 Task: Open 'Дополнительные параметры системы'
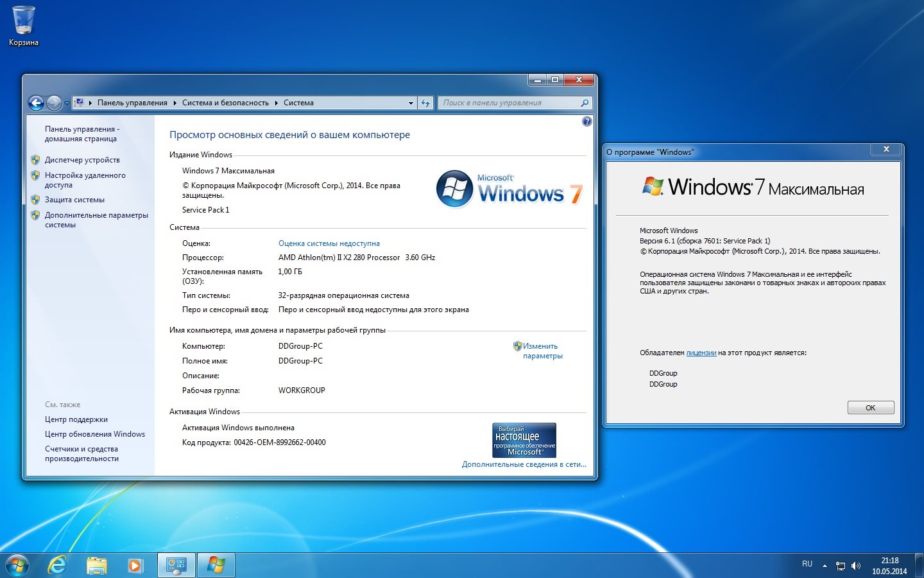[x=96, y=220]
